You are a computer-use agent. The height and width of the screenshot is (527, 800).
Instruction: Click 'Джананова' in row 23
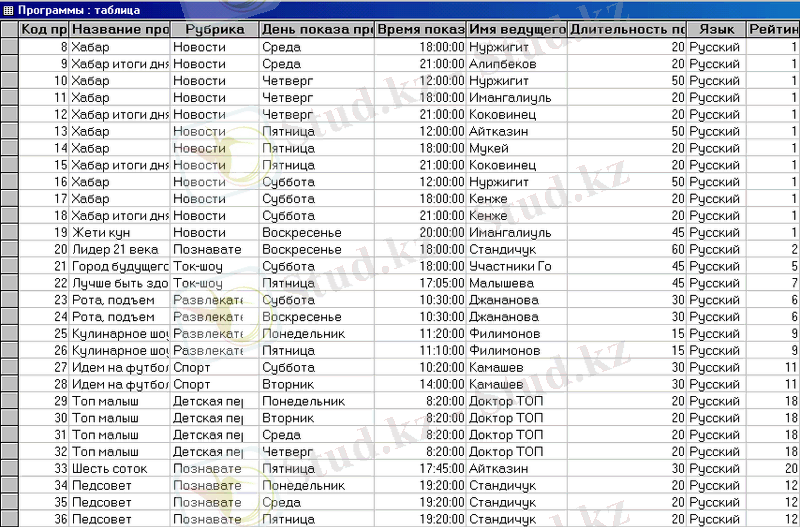[x=517, y=299]
